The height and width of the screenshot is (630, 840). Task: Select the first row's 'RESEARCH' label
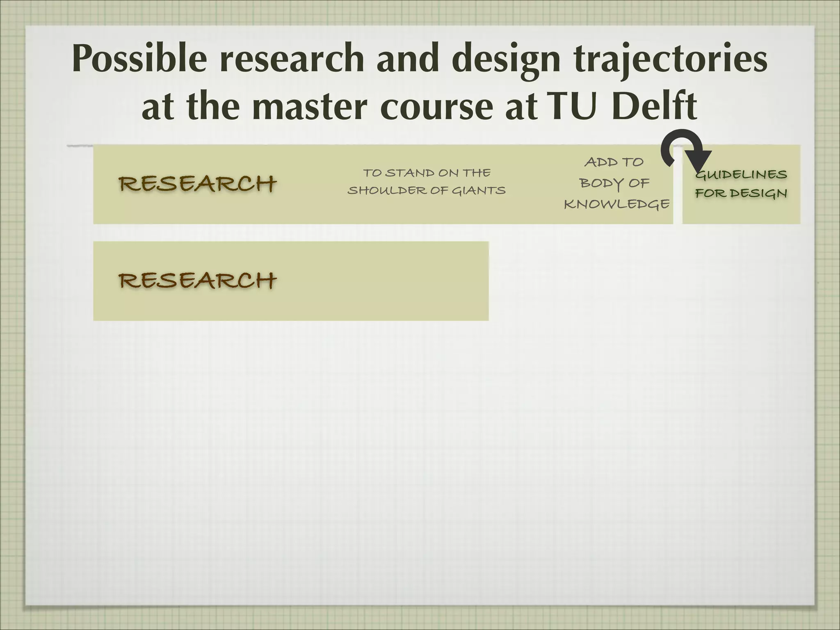coord(198,183)
